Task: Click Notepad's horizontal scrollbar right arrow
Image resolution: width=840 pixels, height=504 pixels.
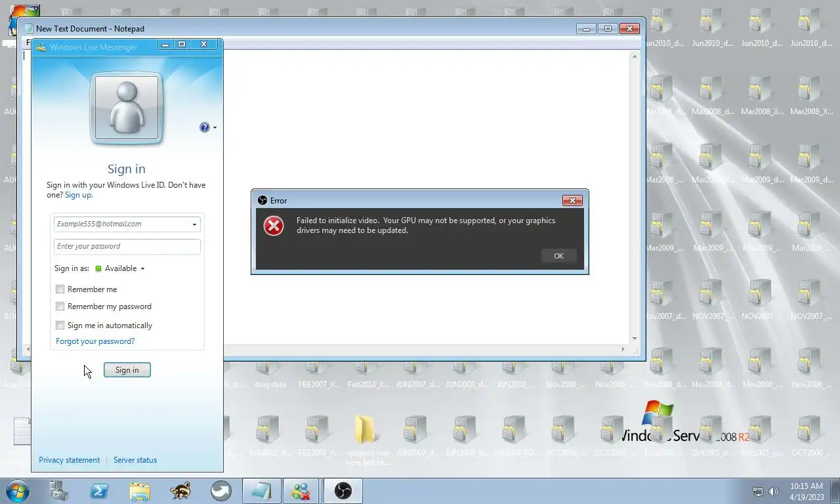Action: (x=623, y=349)
